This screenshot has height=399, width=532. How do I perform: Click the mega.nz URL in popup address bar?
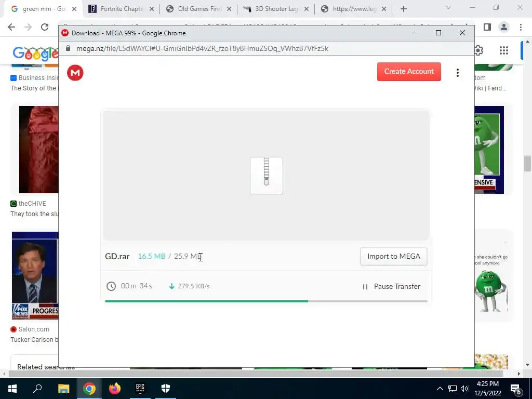coord(202,48)
